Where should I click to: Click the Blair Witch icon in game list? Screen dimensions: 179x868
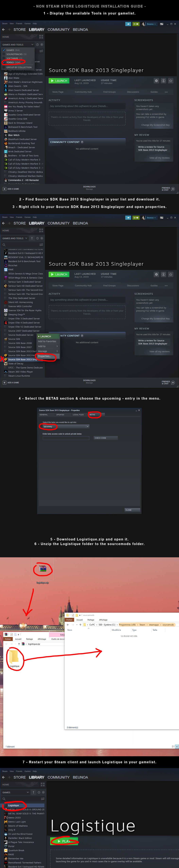[x=6, y=135]
